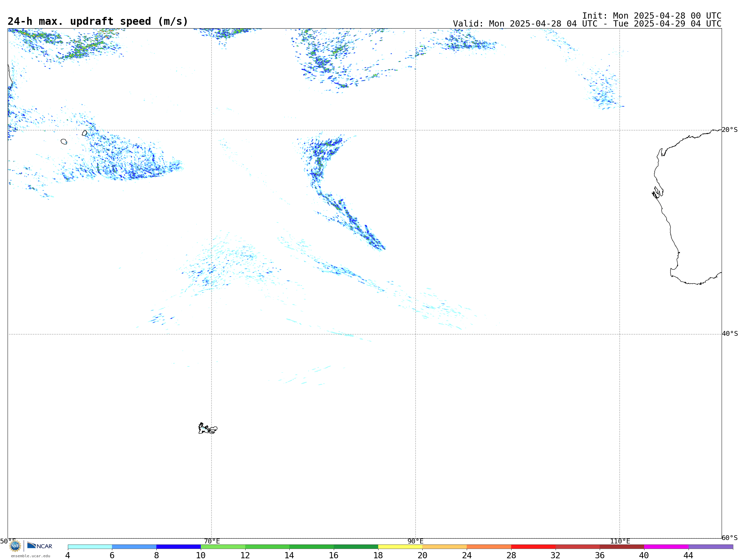Select the purple 44+ m/s color swatch

711,547
